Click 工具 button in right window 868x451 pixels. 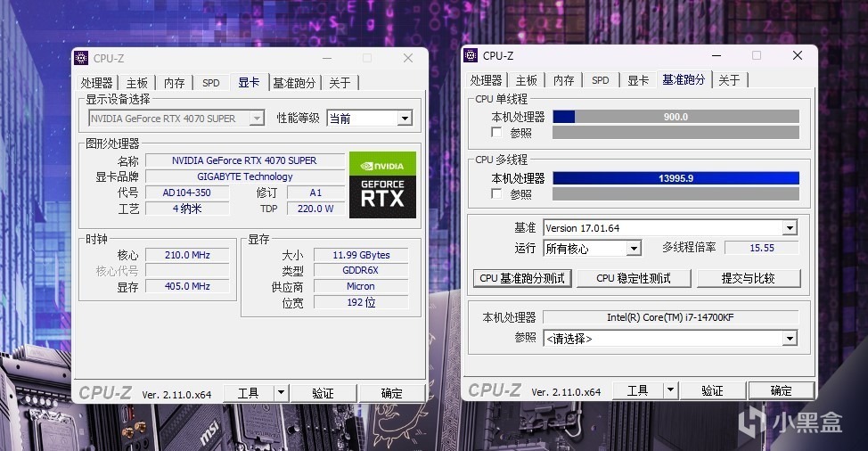637,390
